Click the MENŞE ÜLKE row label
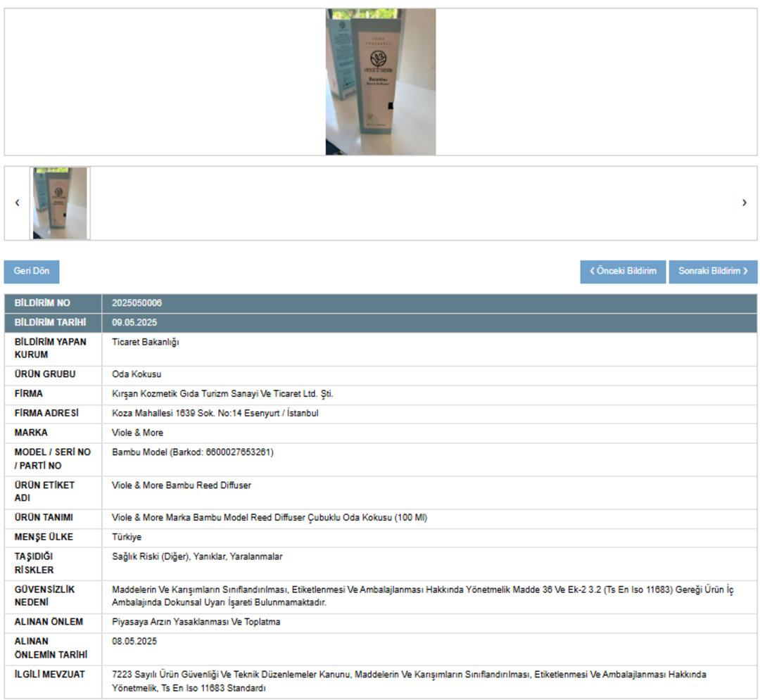The height and width of the screenshot is (700, 760). click(x=44, y=537)
